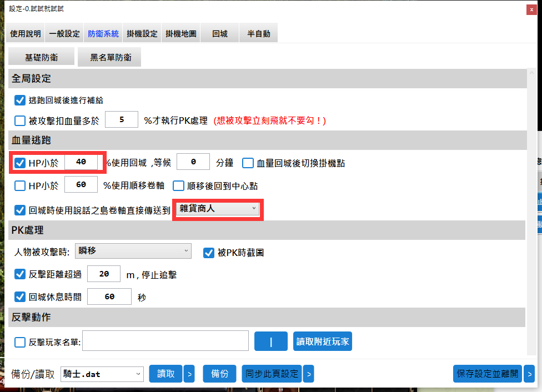The width and height of the screenshot is (542, 392).
Task: Open the 騎士.dat backup file dropdown
Action: [x=102, y=374]
